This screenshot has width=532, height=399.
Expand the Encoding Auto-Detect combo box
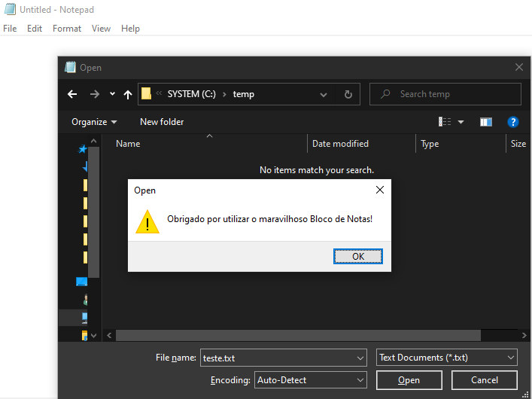point(311,380)
